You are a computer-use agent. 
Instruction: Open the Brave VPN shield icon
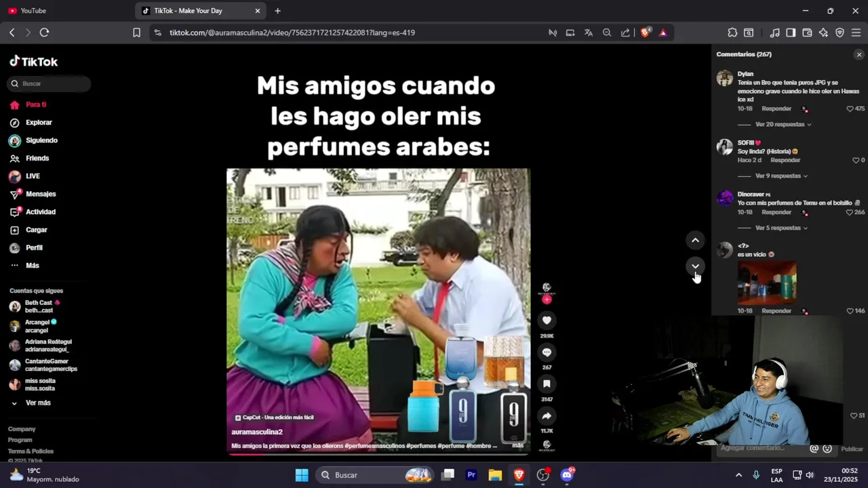840,33
